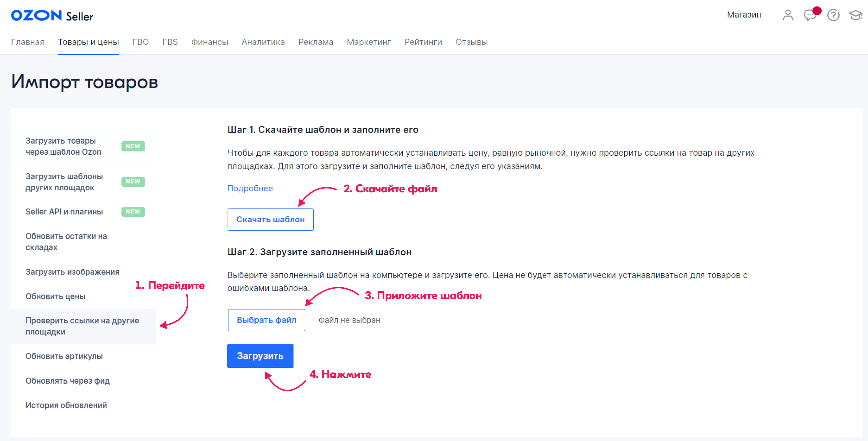Open the Аналитика tab
Viewport: 868px width, 441px height.
(263, 42)
